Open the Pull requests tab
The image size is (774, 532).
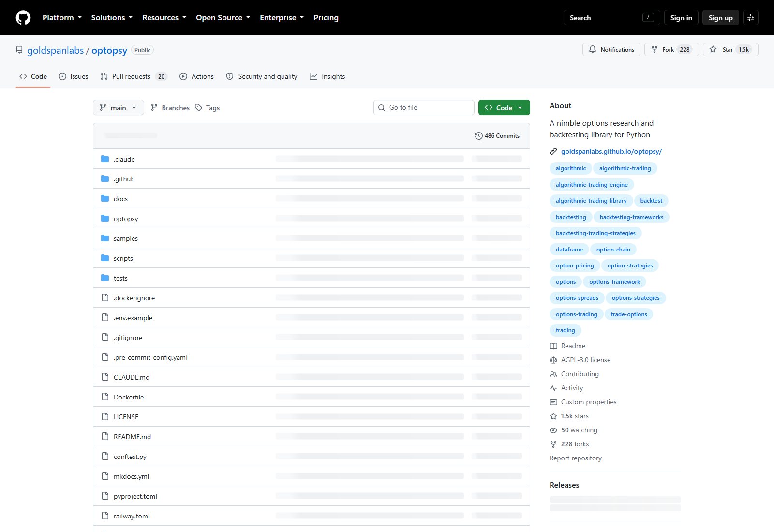(134, 76)
